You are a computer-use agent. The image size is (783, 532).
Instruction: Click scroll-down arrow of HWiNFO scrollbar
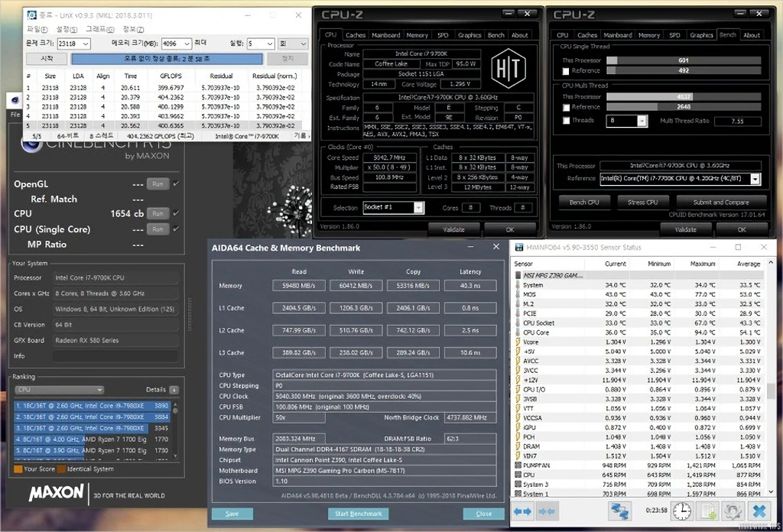(x=771, y=492)
